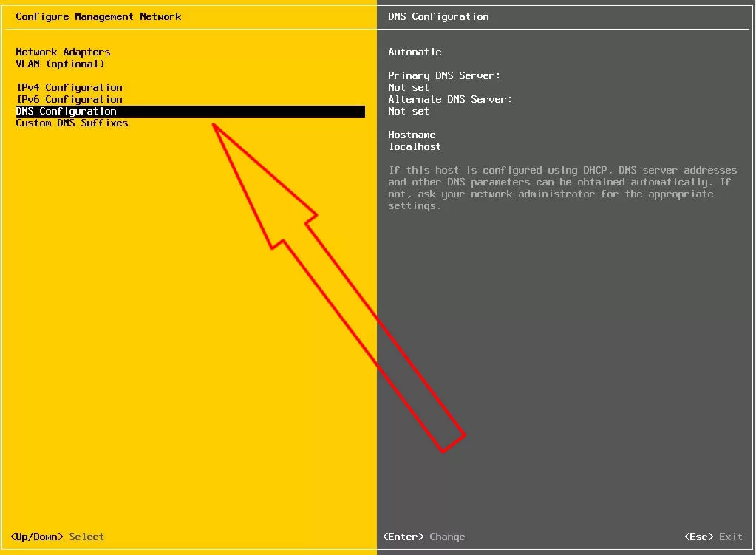Click the DHCP help text paragraph

point(562,188)
